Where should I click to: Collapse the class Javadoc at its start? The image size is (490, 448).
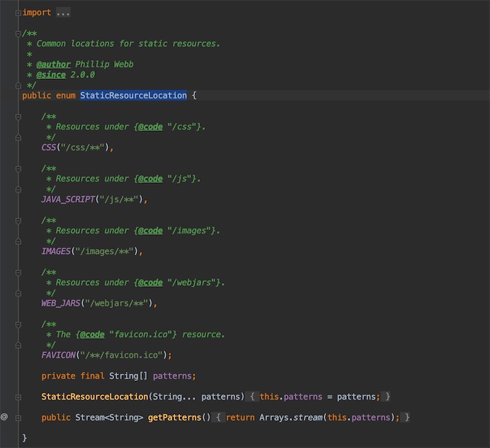coord(18,33)
